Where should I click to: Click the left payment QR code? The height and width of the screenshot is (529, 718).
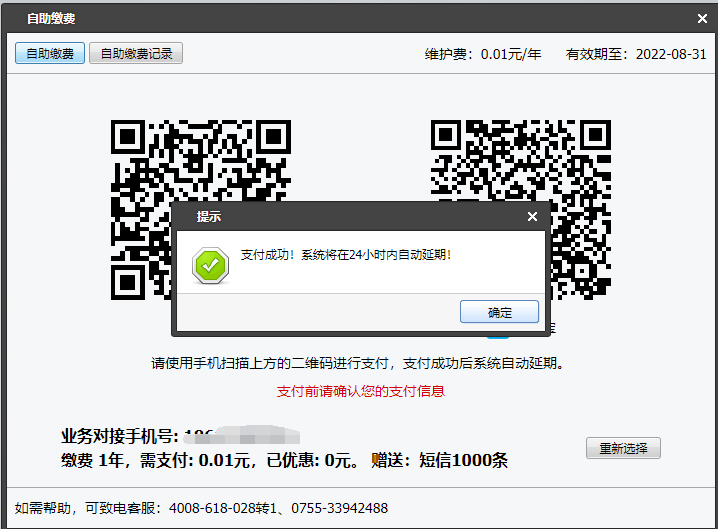tap(201, 210)
